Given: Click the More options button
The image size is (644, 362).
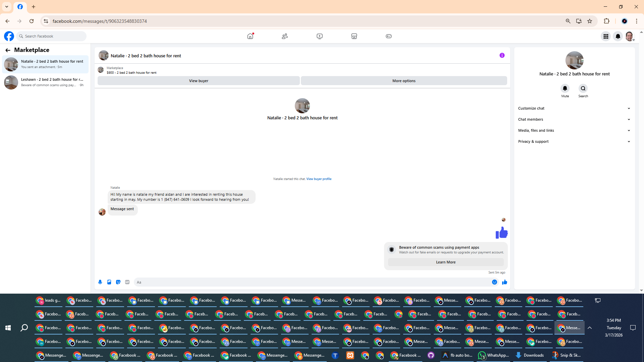Looking at the screenshot, I should [x=404, y=81].
